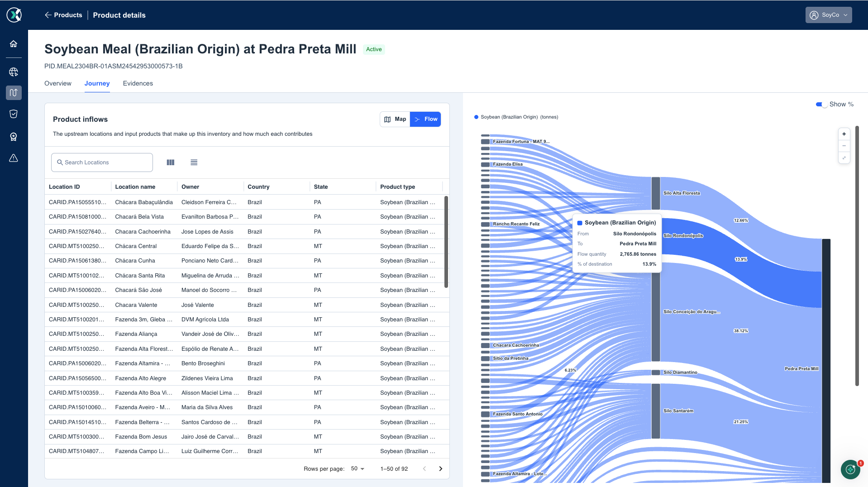Zoom in the Sankey diagram
868x487 pixels.
[x=844, y=134]
